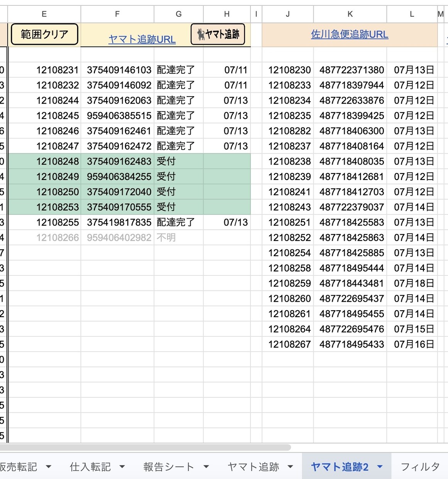
Task: Select column F header
Action: [117, 14]
